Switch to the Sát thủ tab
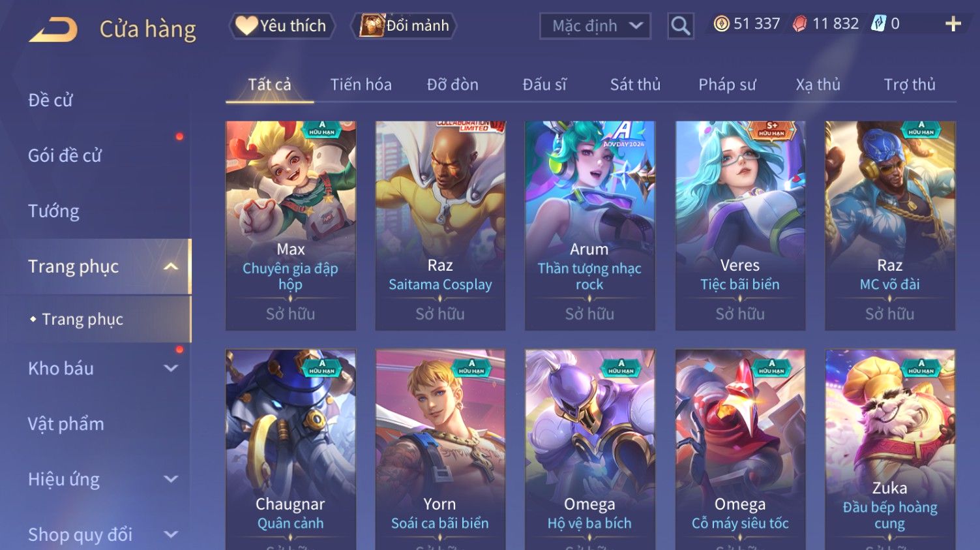The image size is (980, 550). tap(635, 85)
